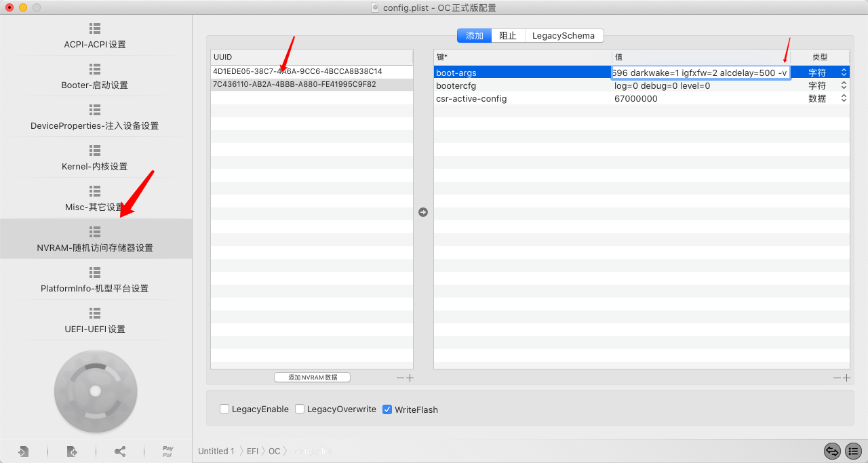Click the arrow icon between the two tables
This screenshot has width=868, height=463.
[423, 212]
